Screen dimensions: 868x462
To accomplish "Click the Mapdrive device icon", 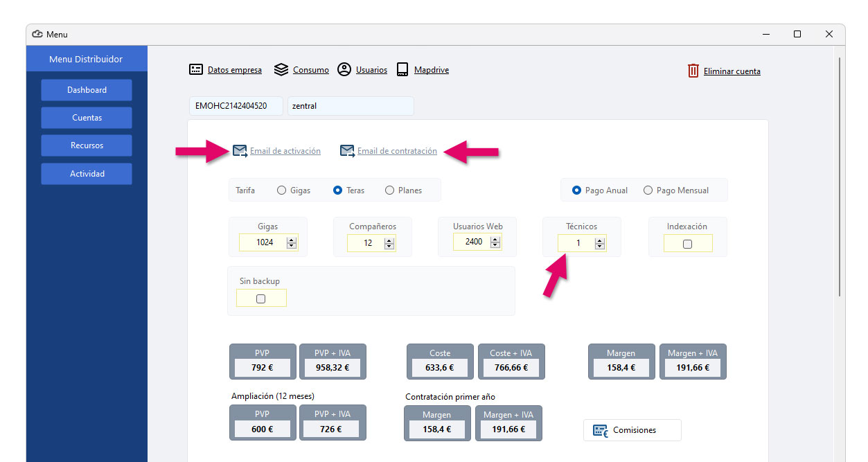I will click(x=402, y=70).
